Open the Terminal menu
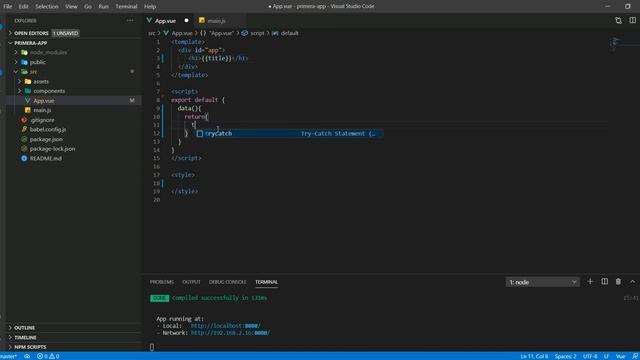640x360 pixels. point(126,7)
